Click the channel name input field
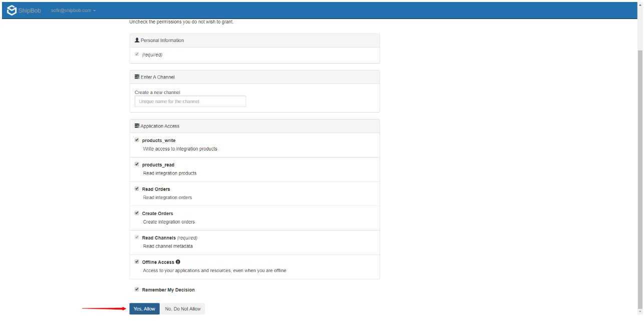This screenshot has width=644, height=321. (189, 101)
